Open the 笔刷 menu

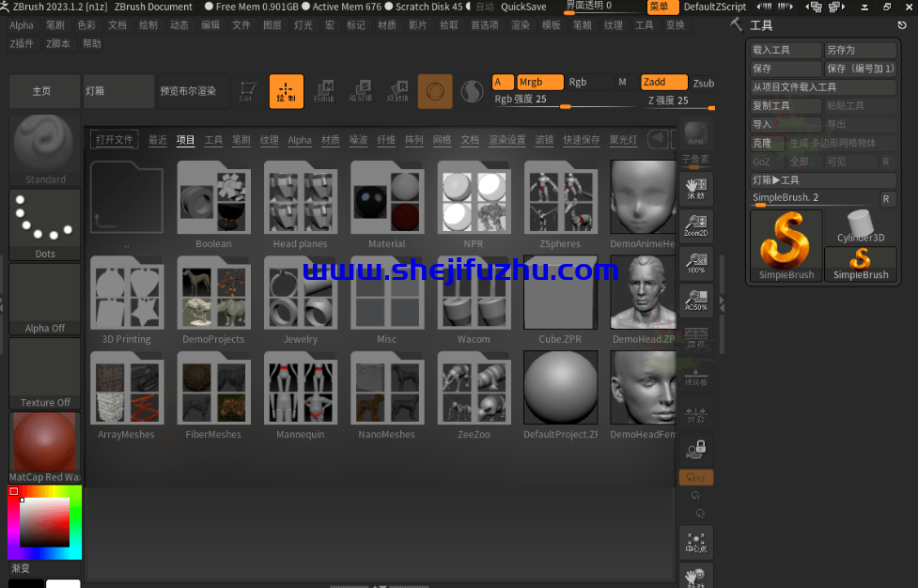55,25
